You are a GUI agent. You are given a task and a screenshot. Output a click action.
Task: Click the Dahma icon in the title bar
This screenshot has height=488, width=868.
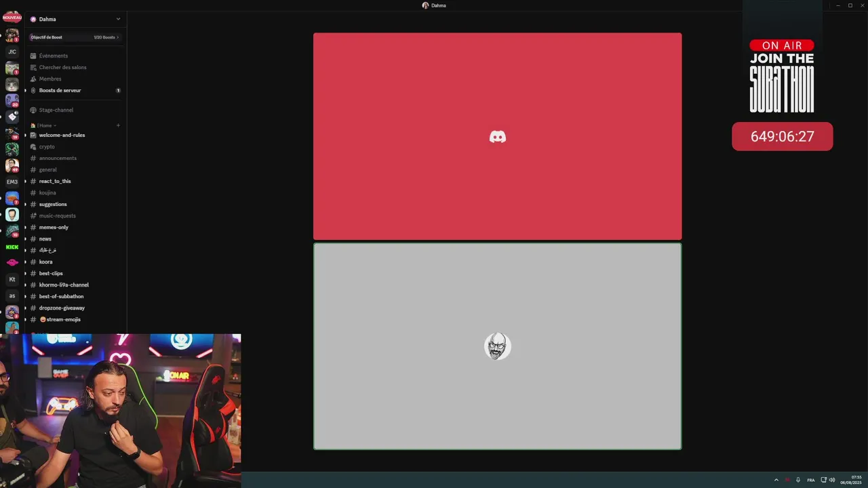(x=425, y=5)
